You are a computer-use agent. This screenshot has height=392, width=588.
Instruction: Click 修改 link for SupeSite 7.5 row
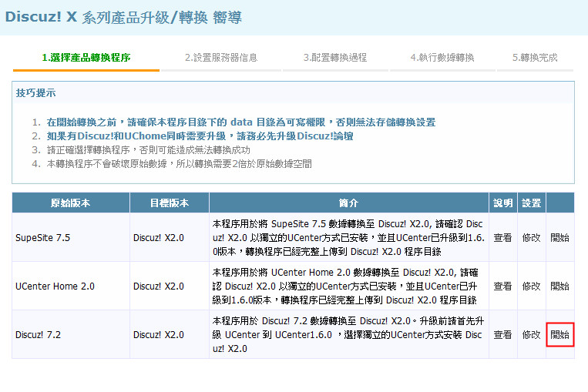532,238
